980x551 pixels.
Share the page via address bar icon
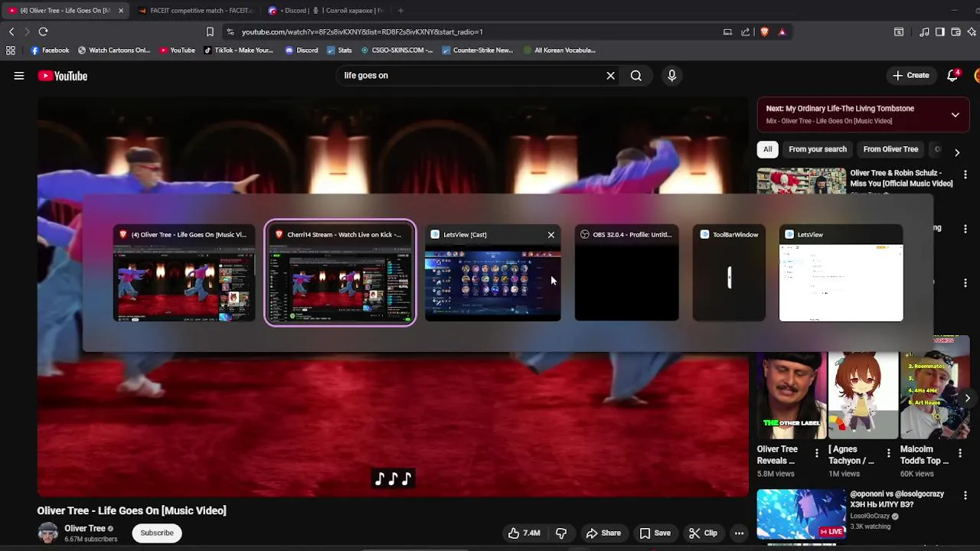point(746,32)
